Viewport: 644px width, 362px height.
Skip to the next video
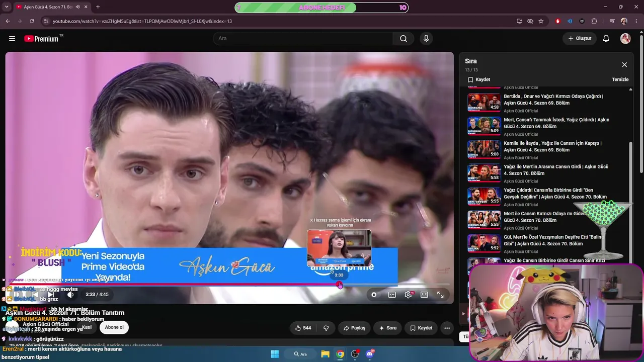coord(50,295)
